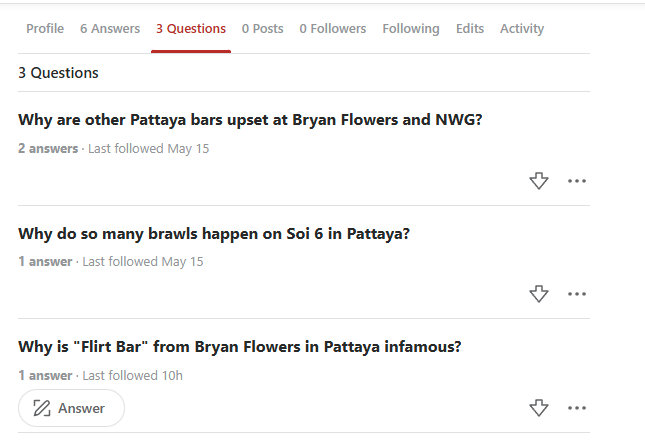Screen dimensions: 645x443
Task: Open more options for Soi 6 brawls question
Action: pos(577,294)
